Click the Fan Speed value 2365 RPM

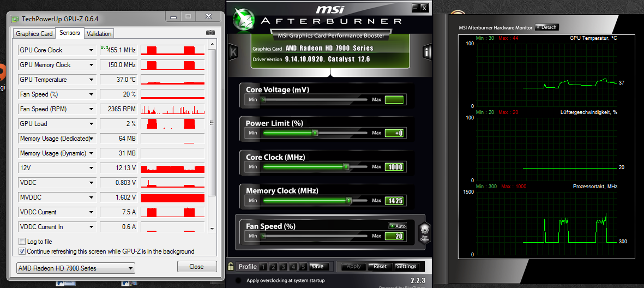tap(118, 109)
